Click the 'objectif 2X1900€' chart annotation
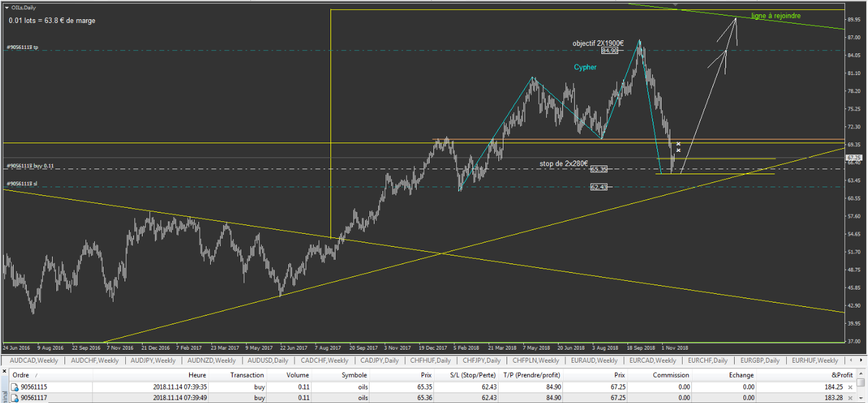868x403 pixels. 598,43
